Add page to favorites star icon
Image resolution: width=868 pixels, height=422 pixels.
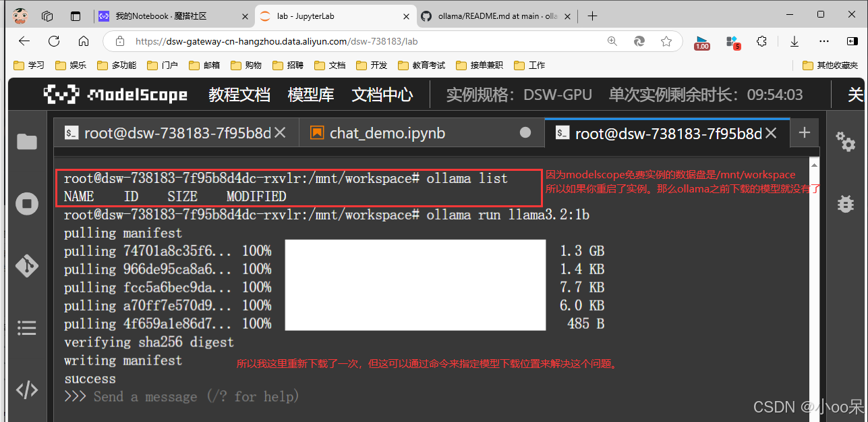point(666,41)
